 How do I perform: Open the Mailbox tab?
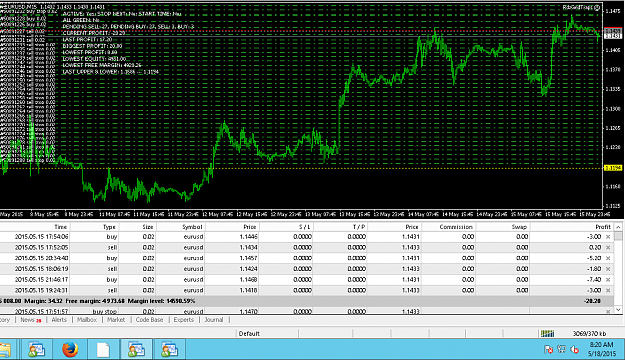(x=86, y=320)
